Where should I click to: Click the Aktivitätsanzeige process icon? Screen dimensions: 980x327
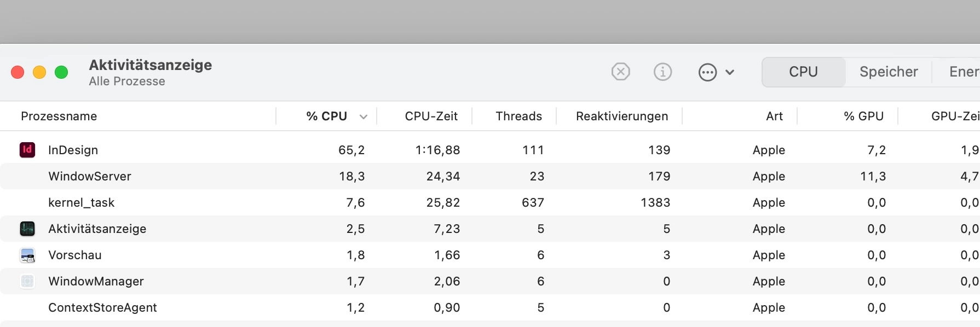pyautogui.click(x=27, y=229)
